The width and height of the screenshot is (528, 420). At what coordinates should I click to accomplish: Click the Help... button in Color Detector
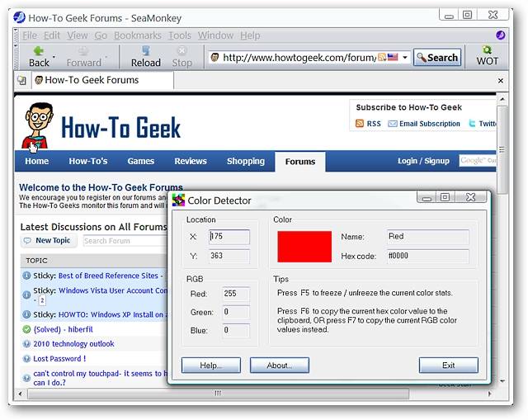pos(211,365)
